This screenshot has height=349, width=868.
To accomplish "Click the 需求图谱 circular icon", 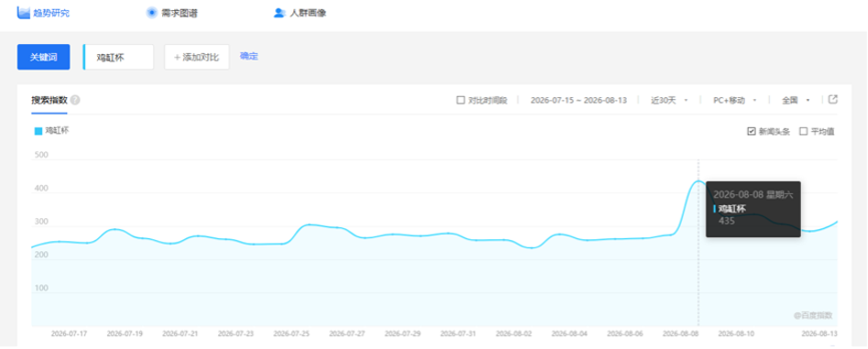I will (x=151, y=13).
